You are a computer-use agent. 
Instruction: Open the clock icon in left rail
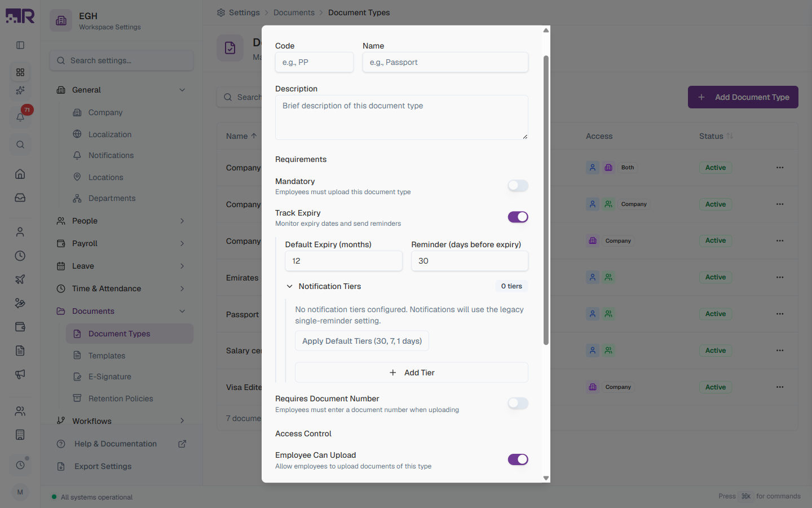[20, 256]
